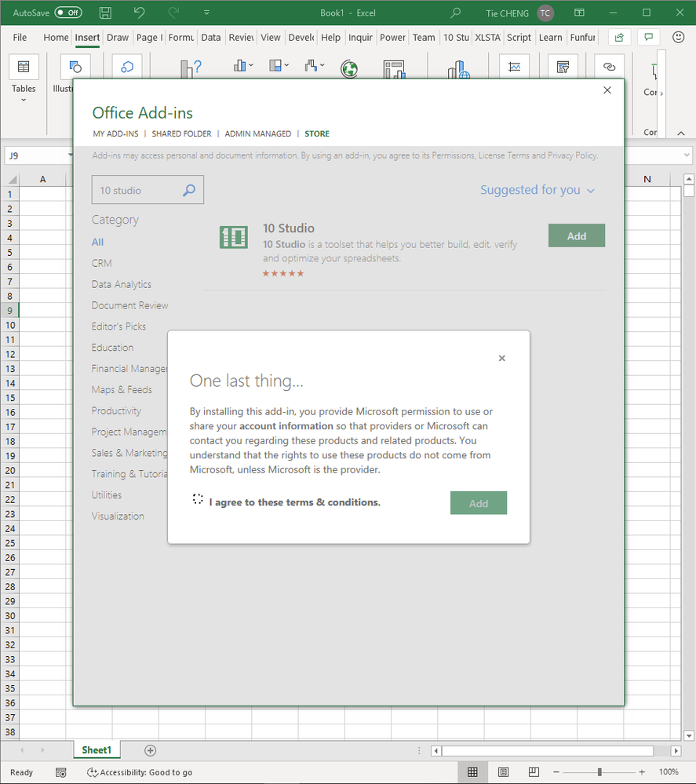Open the Sparklines icon
Viewport: 696px width, 784px height.
[515, 67]
